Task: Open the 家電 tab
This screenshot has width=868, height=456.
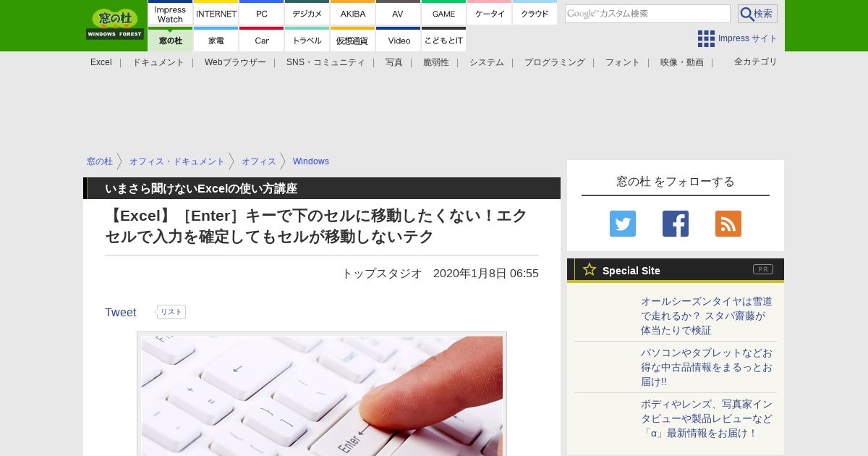Action: coord(216,40)
